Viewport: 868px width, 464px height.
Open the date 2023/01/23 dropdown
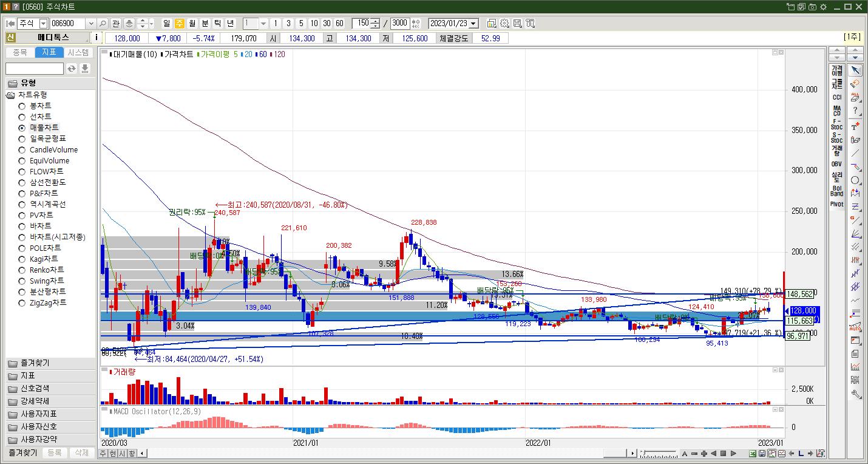click(473, 24)
